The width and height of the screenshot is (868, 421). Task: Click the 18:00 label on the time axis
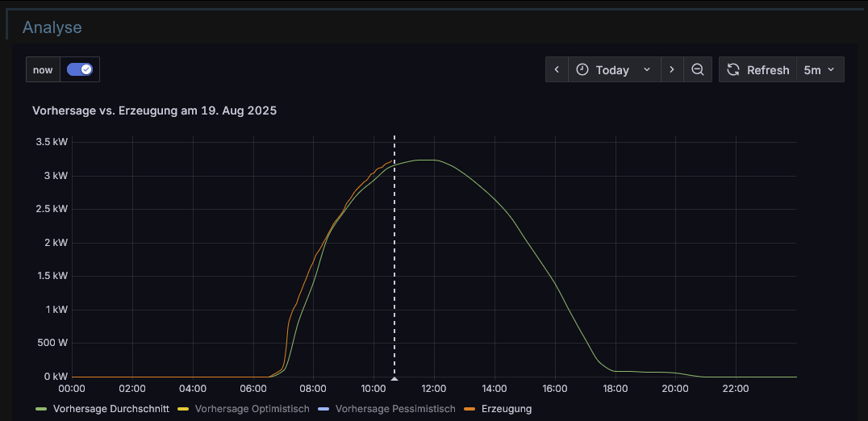615,389
